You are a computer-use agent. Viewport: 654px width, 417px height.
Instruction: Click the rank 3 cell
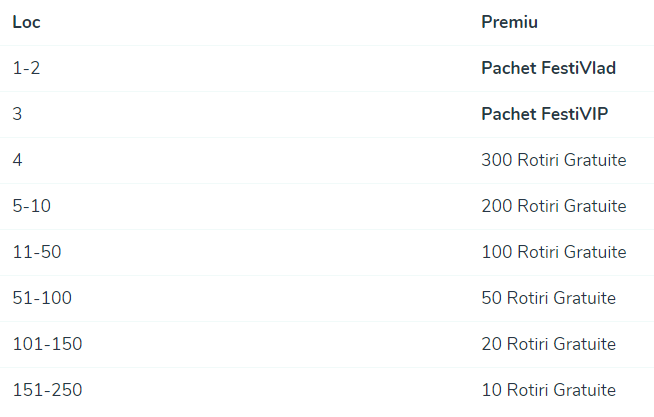point(17,114)
